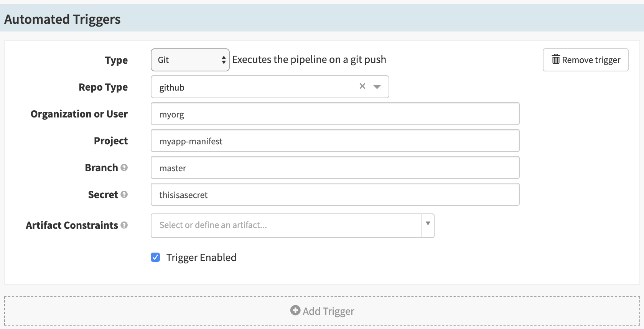Uncheck the Trigger Enabled checkbox

pyautogui.click(x=155, y=257)
